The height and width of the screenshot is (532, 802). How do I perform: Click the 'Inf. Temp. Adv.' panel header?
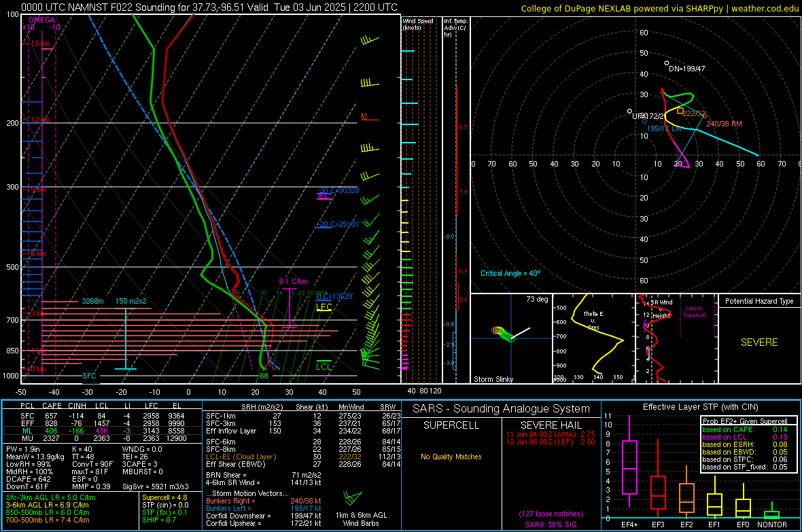pyautogui.click(x=455, y=28)
